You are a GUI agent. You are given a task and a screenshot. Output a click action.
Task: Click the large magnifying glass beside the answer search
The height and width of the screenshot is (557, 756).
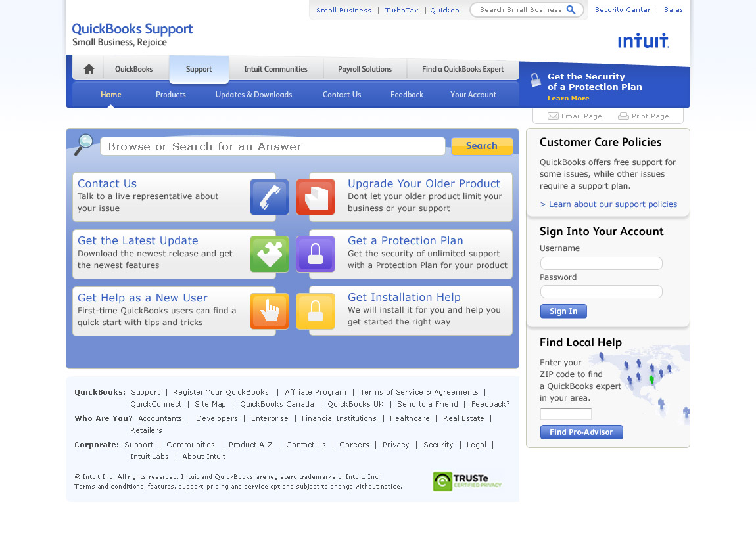coord(84,145)
